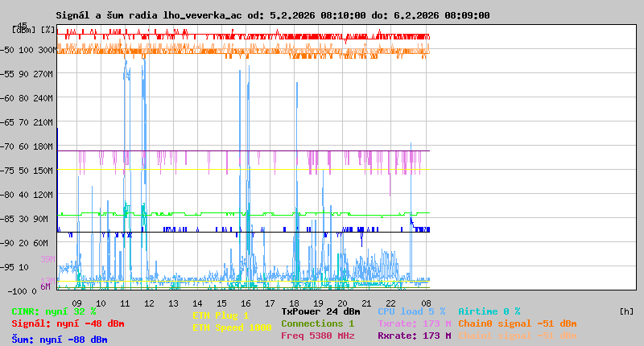Click the TxPower 24 dBm label
Screen dimensions: 644x346
click(x=320, y=311)
